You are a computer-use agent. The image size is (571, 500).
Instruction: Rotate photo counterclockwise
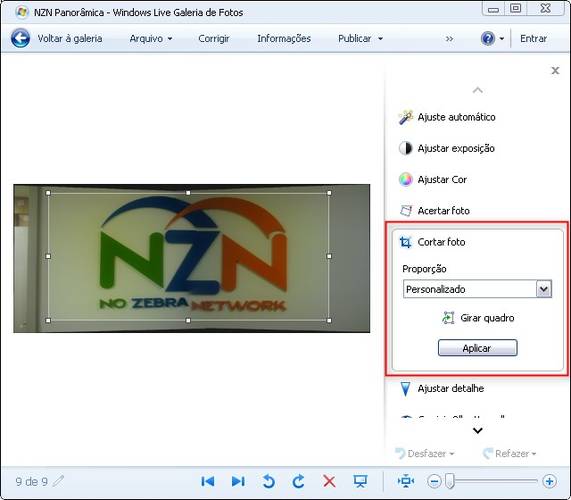coord(268,481)
